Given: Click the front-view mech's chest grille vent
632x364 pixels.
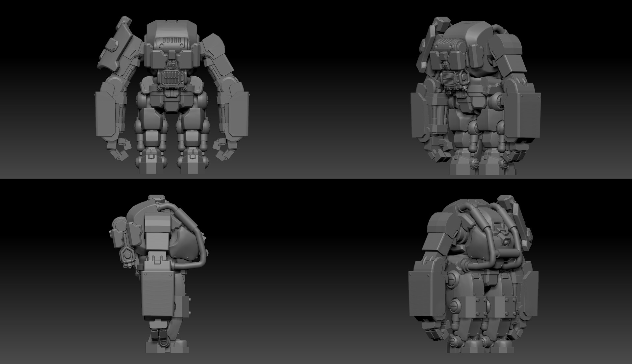Looking at the screenshot, I should coord(171,78).
